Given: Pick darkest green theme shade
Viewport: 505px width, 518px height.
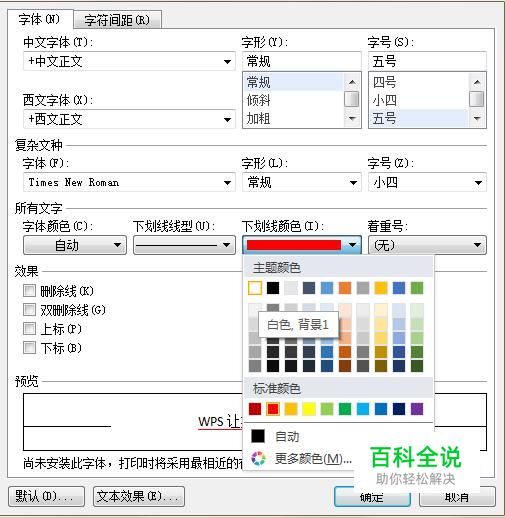Looking at the screenshot, I should (417, 366).
